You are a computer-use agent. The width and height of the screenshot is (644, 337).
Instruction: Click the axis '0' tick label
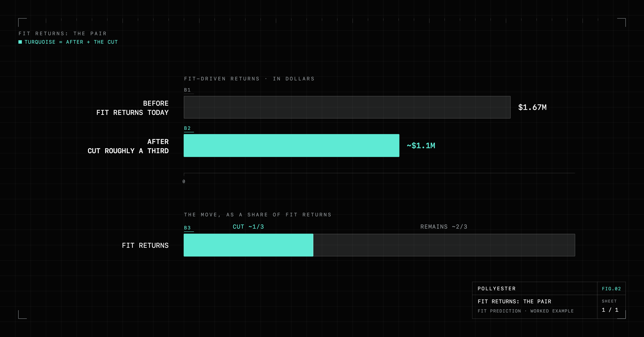[184, 182]
